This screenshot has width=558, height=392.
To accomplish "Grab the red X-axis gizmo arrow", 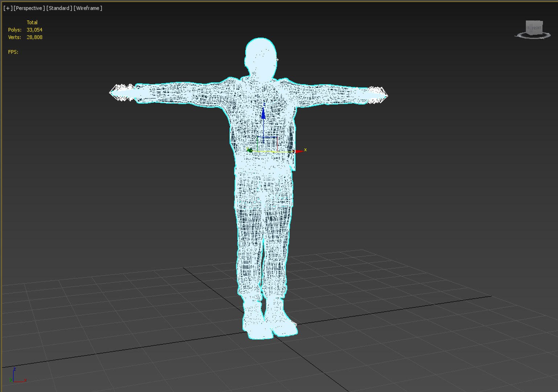I will coord(299,151).
